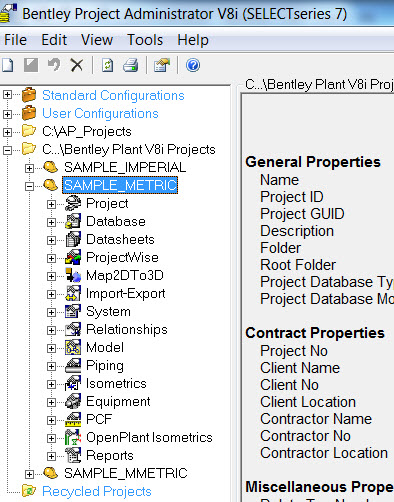Click the Properties toolbar icon
The image size is (394, 502).
[x=162, y=65]
